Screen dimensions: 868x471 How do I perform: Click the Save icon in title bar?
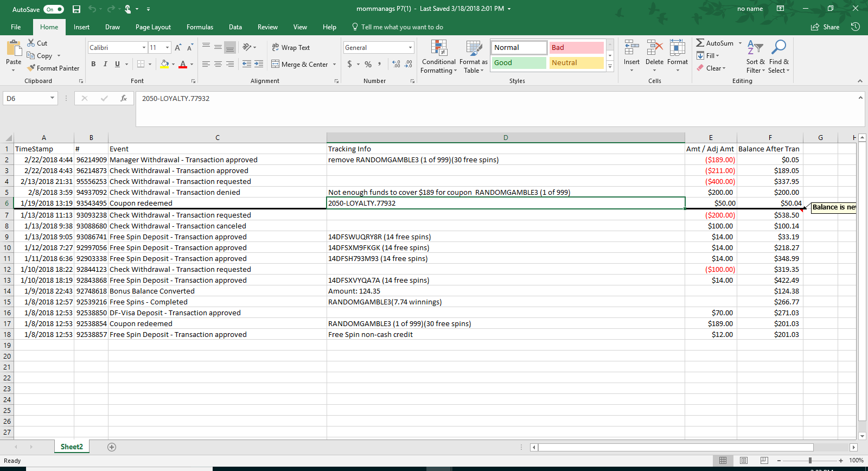76,9
